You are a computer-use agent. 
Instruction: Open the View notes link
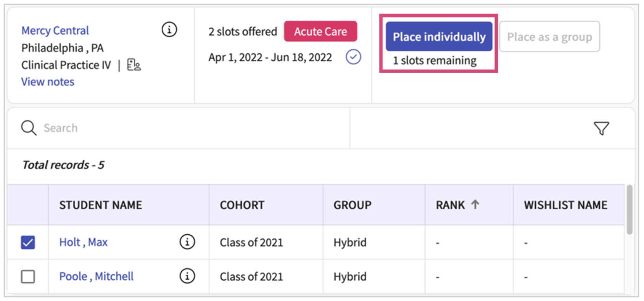[48, 82]
